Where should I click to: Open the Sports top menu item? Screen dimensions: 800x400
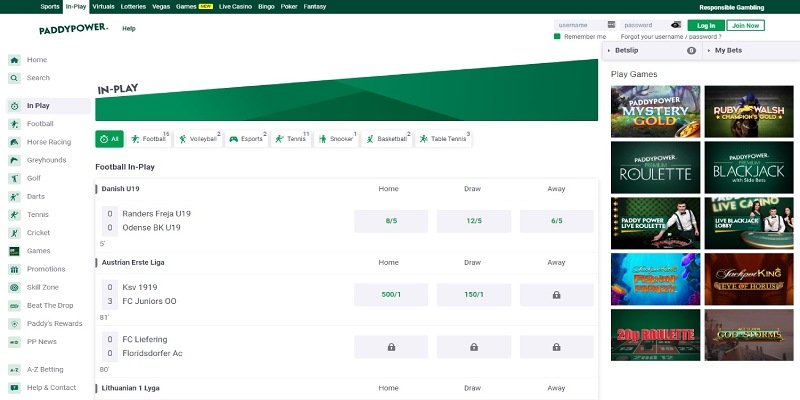click(x=49, y=7)
